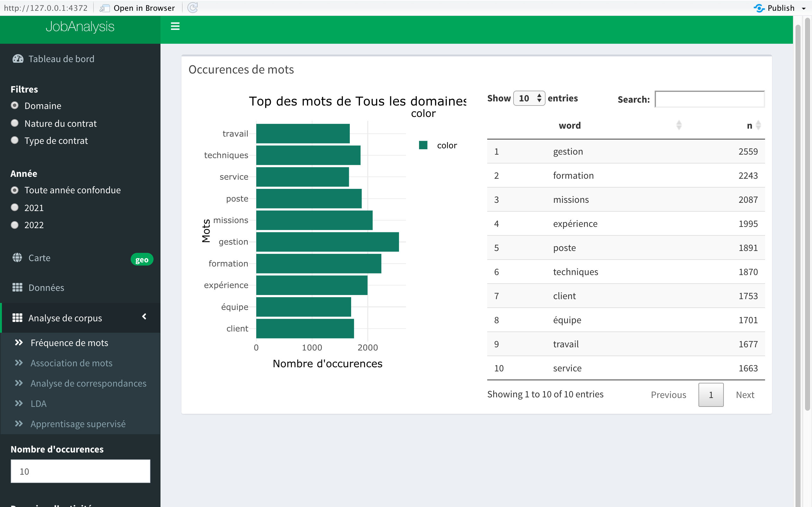Switch to Association de mots
This screenshot has width=812, height=507.
[71, 363]
